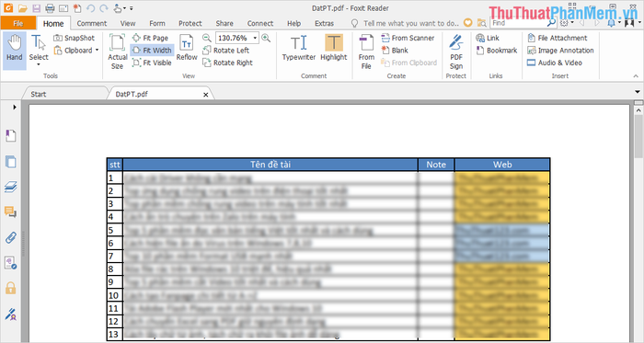This screenshot has height=343, width=644.
Task: Select the Typewriter tool
Action: (x=299, y=48)
